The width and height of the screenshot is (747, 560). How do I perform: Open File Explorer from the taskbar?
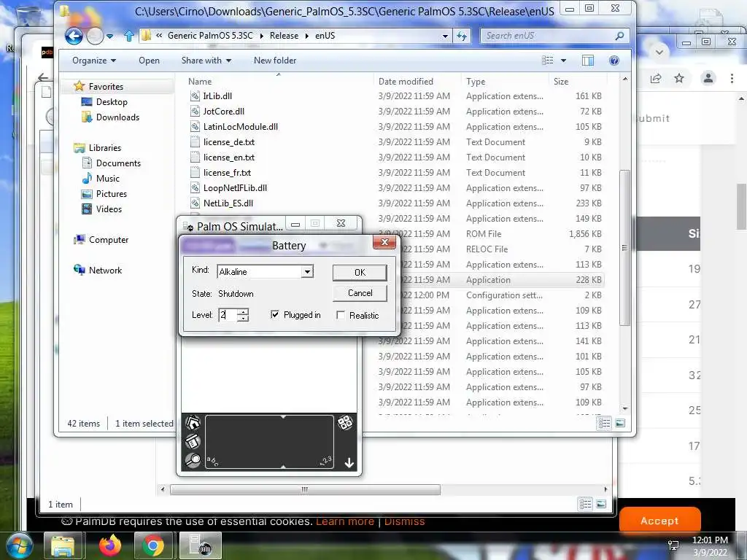pyautogui.click(x=63, y=545)
